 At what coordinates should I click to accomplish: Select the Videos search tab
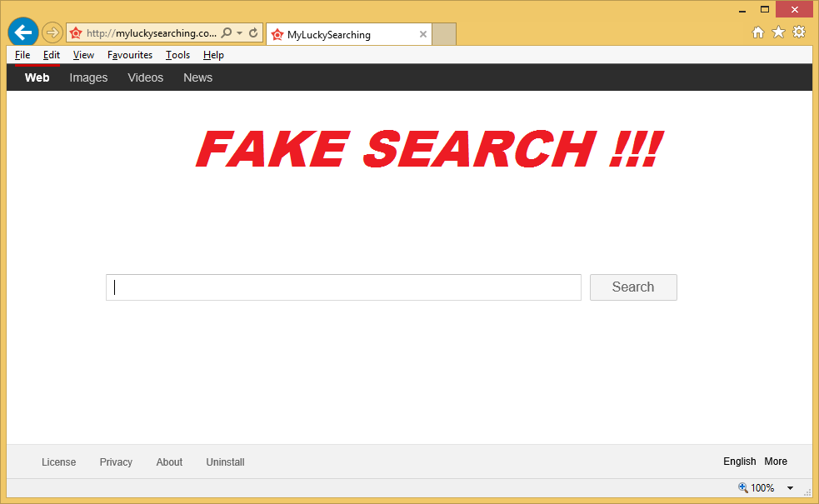pyautogui.click(x=145, y=77)
